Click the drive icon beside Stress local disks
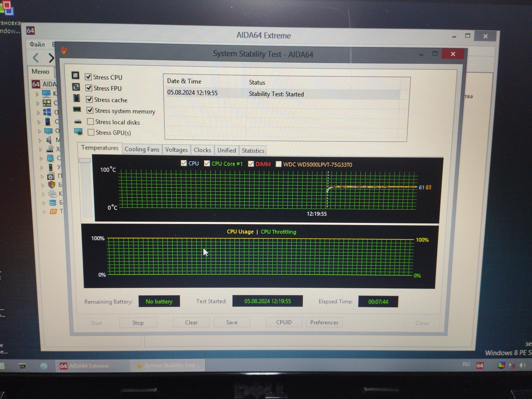This screenshot has height=399, width=532. [x=78, y=122]
